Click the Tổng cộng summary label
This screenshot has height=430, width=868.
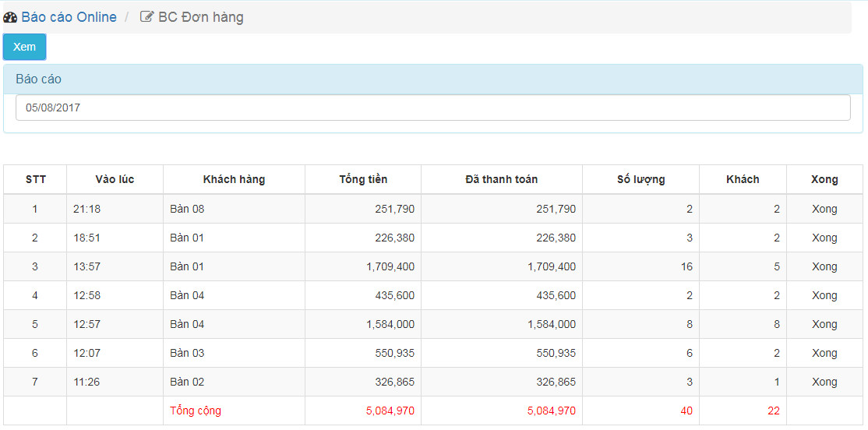tap(196, 411)
